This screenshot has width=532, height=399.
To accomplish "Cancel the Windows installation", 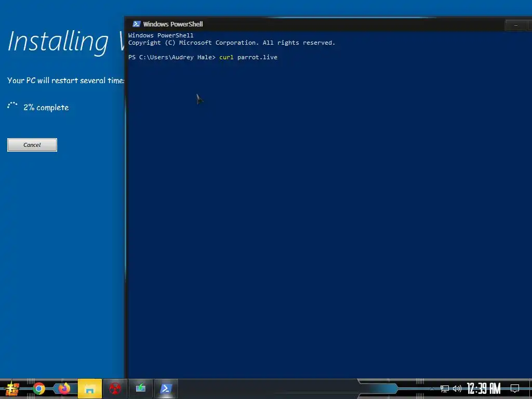I will tap(32, 145).
